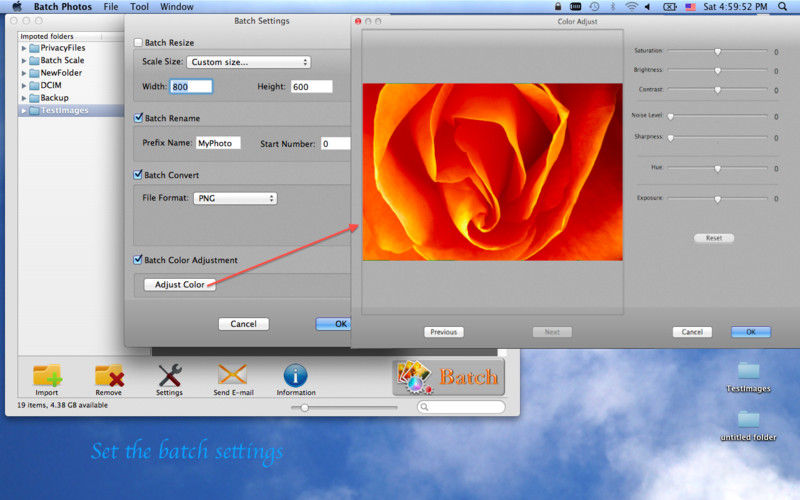Click the Import folder icon

pyautogui.click(x=47, y=376)
